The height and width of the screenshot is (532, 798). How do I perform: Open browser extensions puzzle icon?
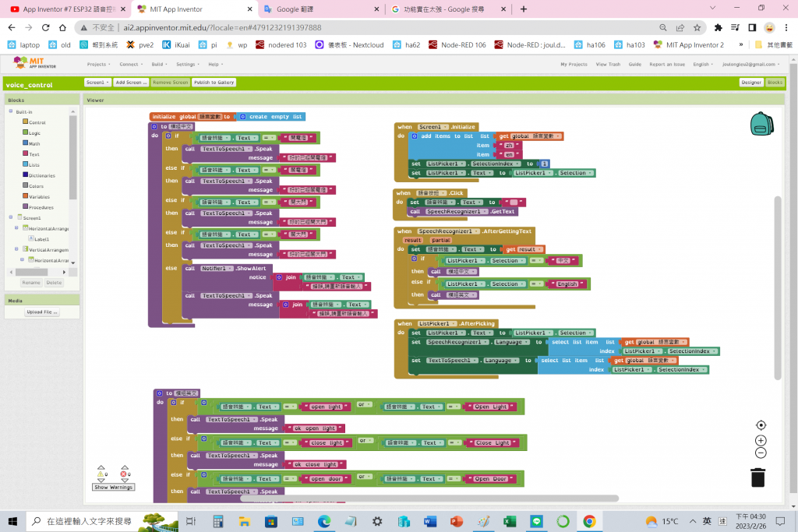coord(718,27)
